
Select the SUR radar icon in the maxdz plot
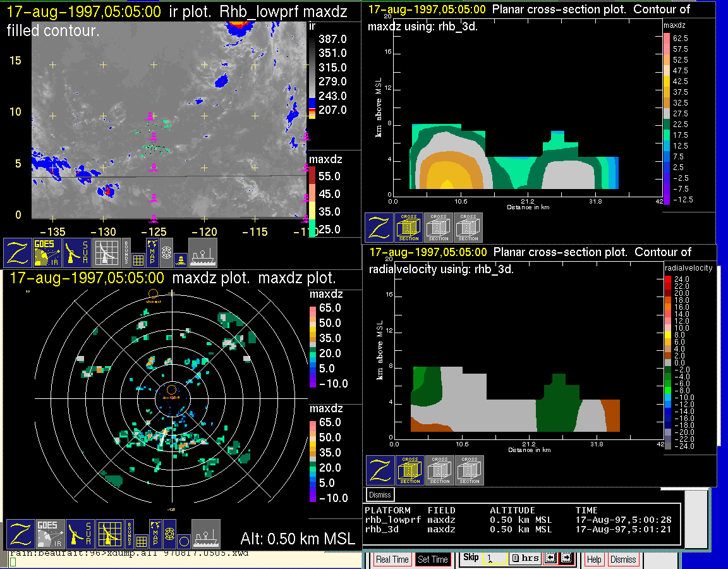coord(79,534)
